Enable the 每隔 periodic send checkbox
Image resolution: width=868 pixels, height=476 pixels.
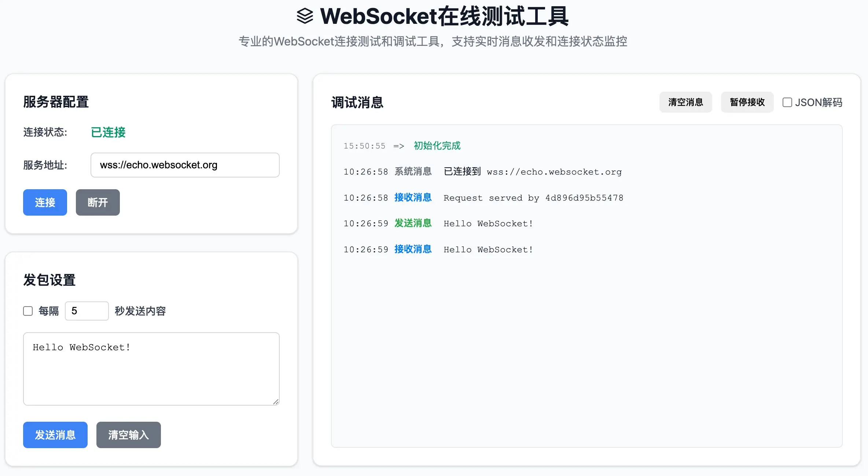coord(28,311)
